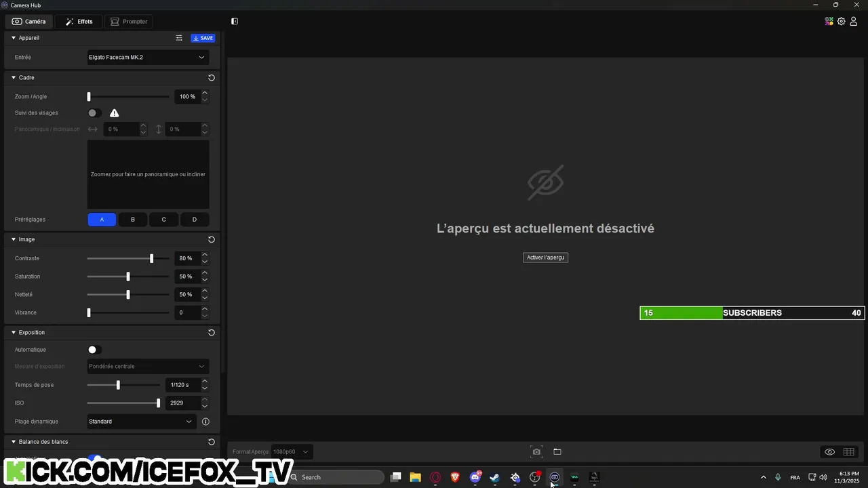Click the Windows taskbar Search box
The image size is (868, 488).
pos(336,477)
